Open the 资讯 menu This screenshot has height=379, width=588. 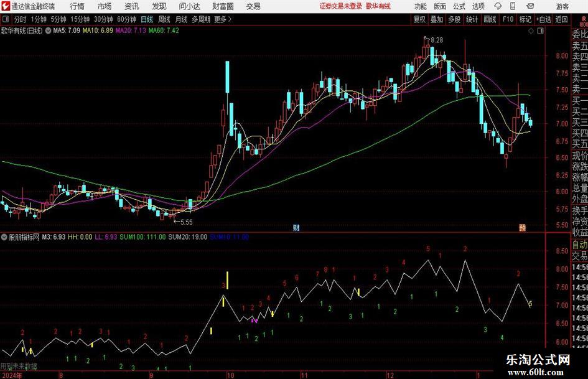click(132, 6)
